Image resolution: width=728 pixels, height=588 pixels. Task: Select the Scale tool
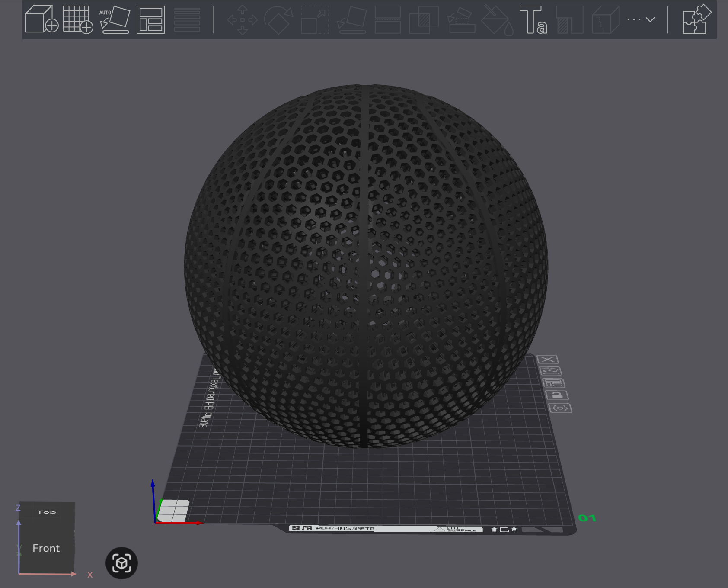[315, 19]
